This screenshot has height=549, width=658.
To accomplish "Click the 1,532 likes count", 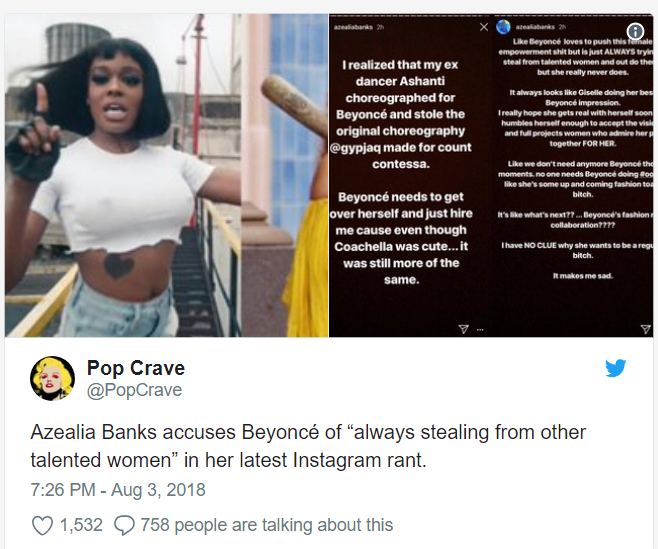I will (81, 525).
